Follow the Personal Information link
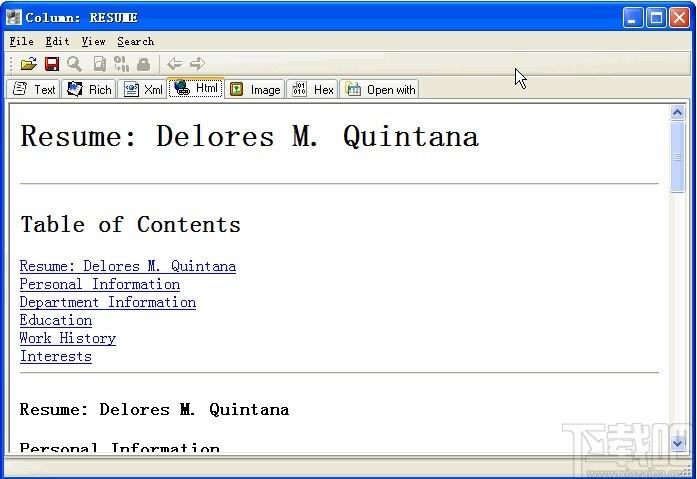 [100, 284]
